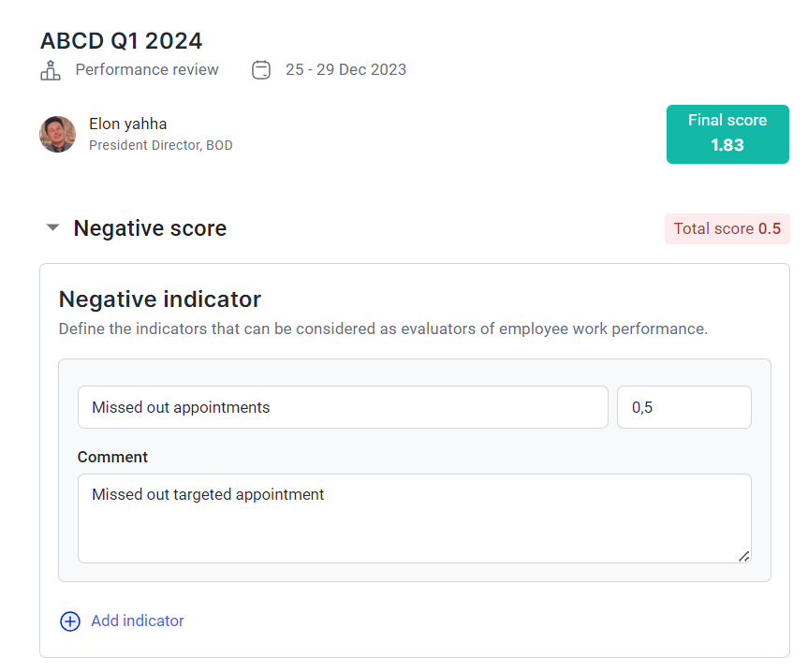Collapse the Negative score section
The height and width of the screenshot is (672, 808).
coord(53,227)
